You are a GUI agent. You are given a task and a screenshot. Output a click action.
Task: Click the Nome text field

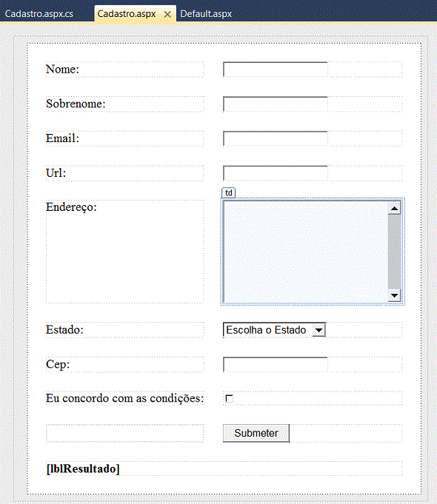tap(275, 70)
